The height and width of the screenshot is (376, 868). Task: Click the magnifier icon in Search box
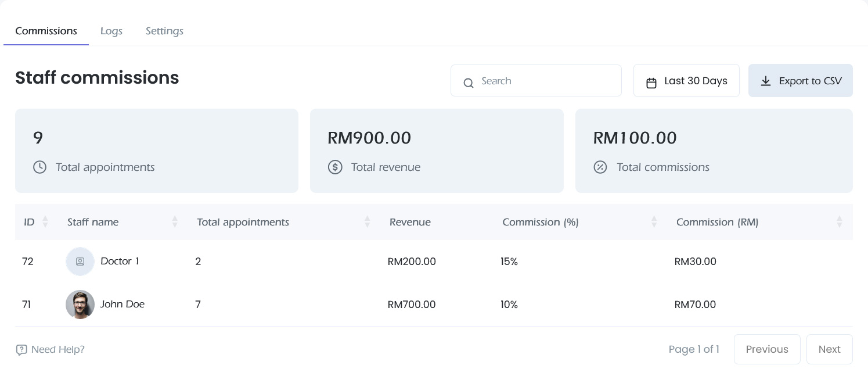[468, 83]
